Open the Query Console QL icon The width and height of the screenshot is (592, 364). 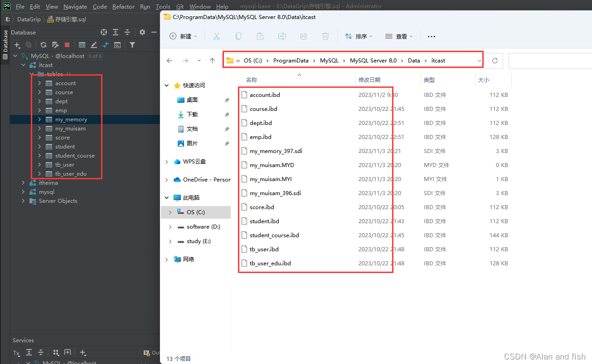pos(117,45)
